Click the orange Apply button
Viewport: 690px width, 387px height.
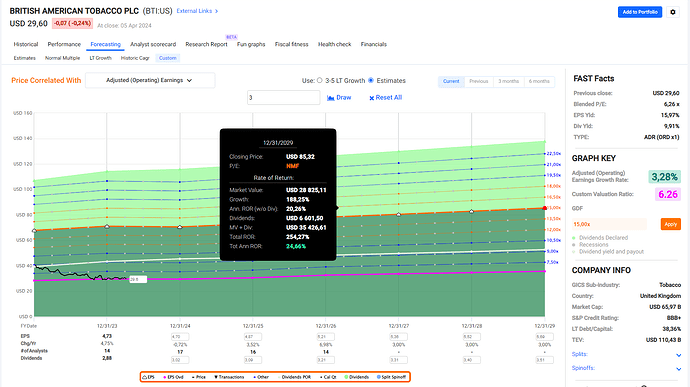pos(670,224)
